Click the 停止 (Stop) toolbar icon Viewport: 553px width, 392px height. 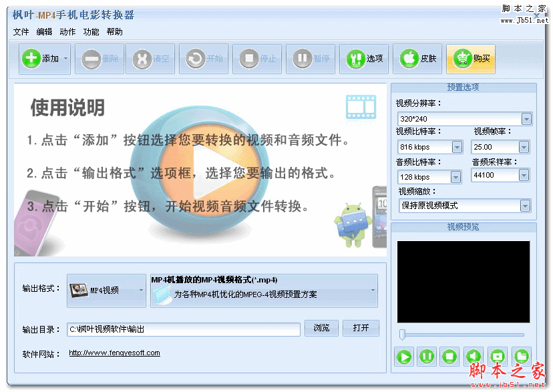[x=257, y=59]
